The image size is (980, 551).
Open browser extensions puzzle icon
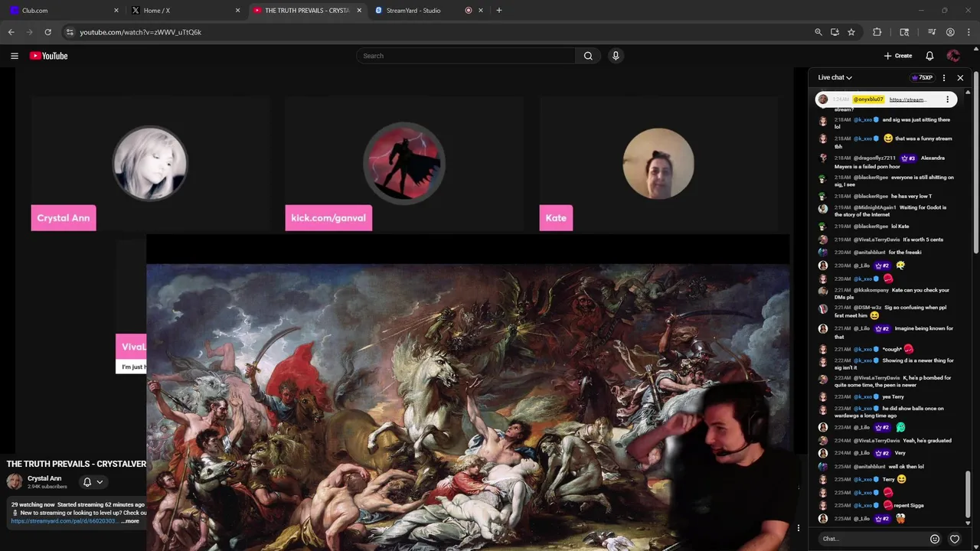click(877, 32)
